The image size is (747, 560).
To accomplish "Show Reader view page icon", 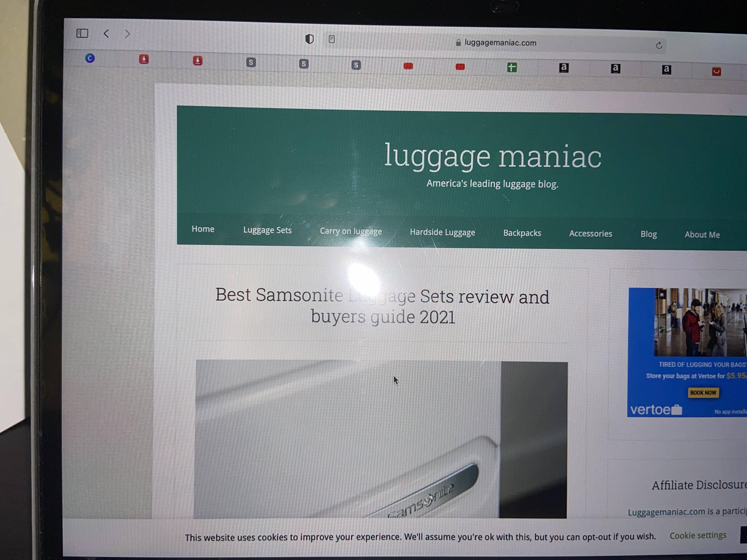I will [332, 39].
